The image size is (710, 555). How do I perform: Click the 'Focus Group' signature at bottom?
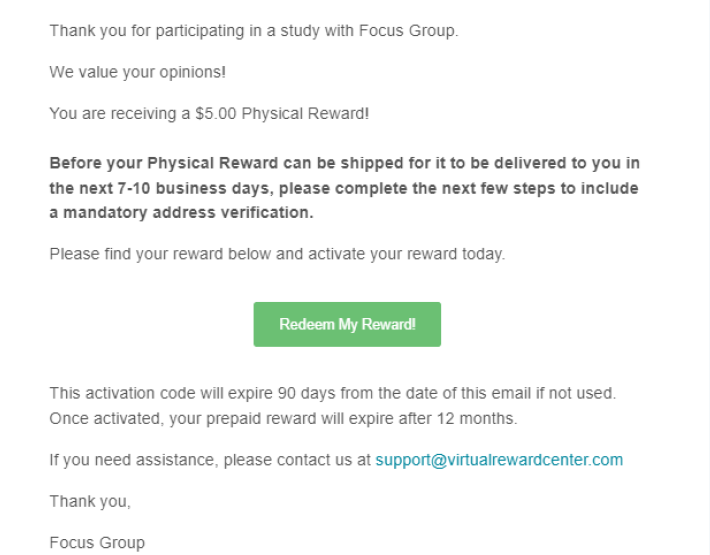pyautogui.click(x=97, y=542)
